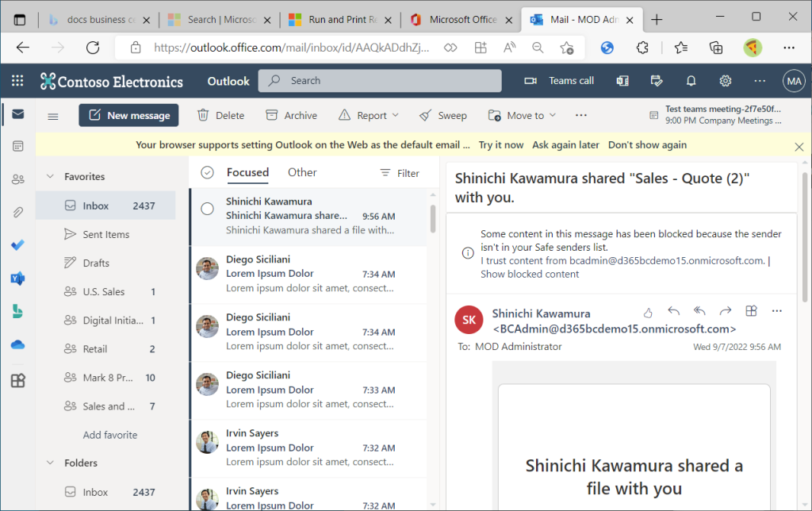812x511 pixels.
Task: Open the Filter menu in message list
Action: pos(400,173)
